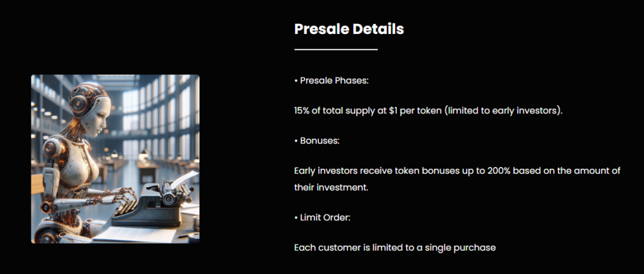Image resolution: width=644 pixels, height=274 pixels.
Task: Click the limited to early investors note
Action: (x=511, y=111)
